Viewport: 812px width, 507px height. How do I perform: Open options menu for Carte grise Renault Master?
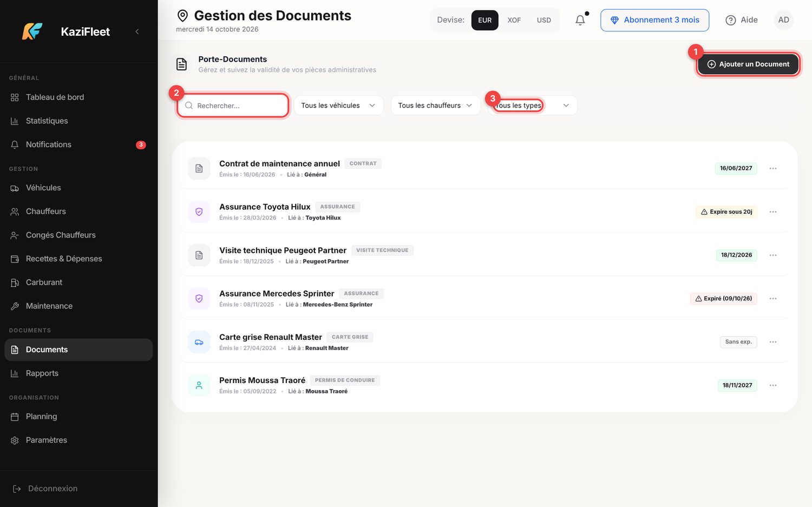click(773, 342)
